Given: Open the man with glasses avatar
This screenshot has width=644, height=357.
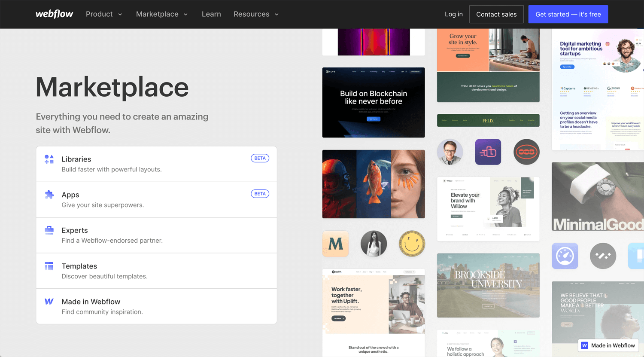Looking at the screenshot, I should pos(450,152).
